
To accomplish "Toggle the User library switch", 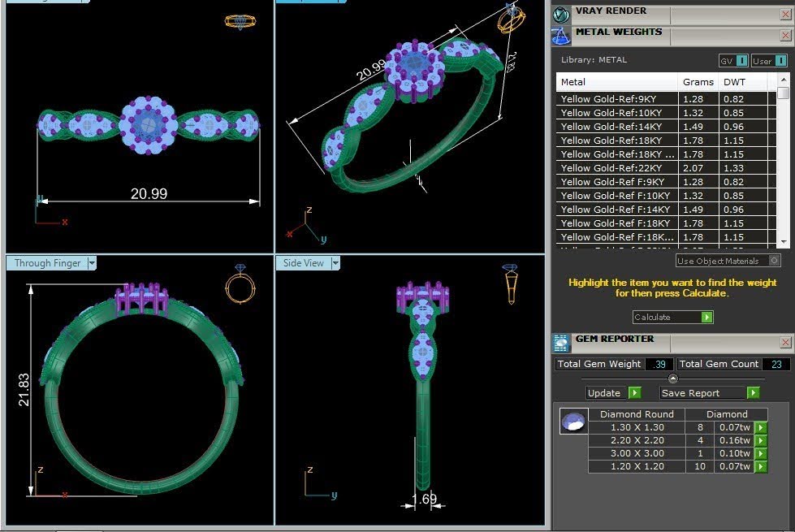I will 781,60.
